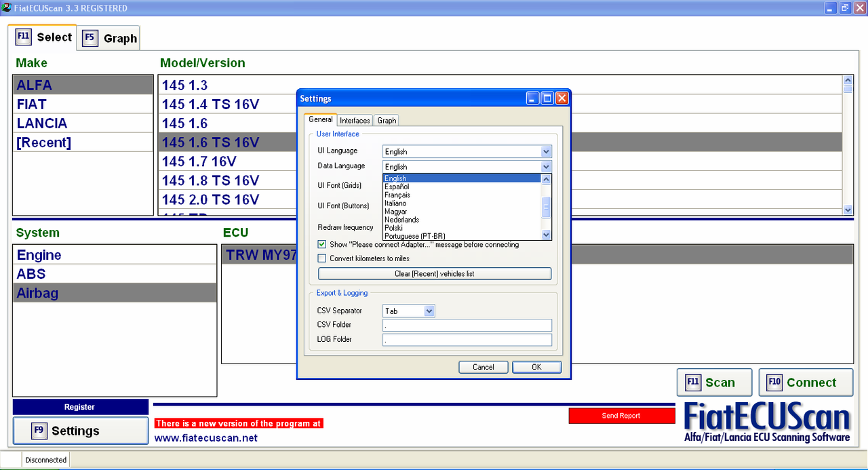868x470 pixels.
Task: Select ALFA make
Action: coord(83,85)
